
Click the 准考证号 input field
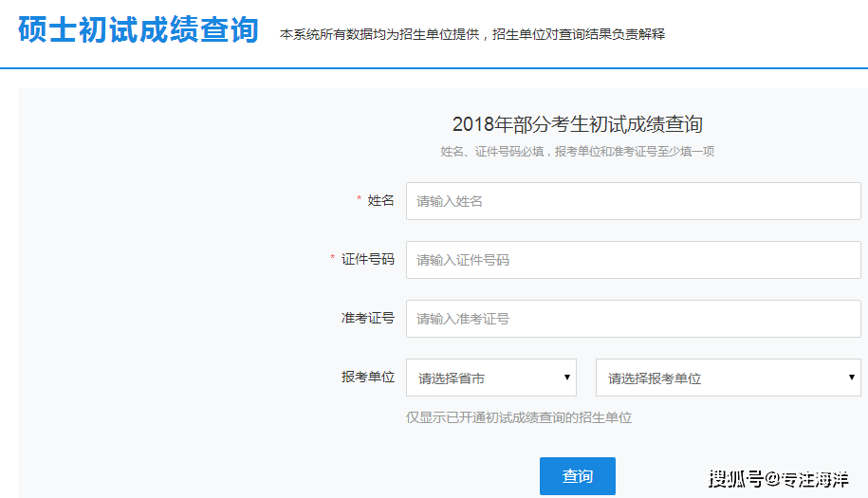coord(634,319)
